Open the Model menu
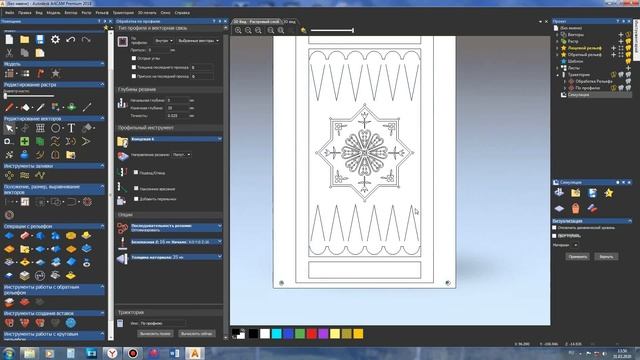The image size is (640, 360). 53,13
